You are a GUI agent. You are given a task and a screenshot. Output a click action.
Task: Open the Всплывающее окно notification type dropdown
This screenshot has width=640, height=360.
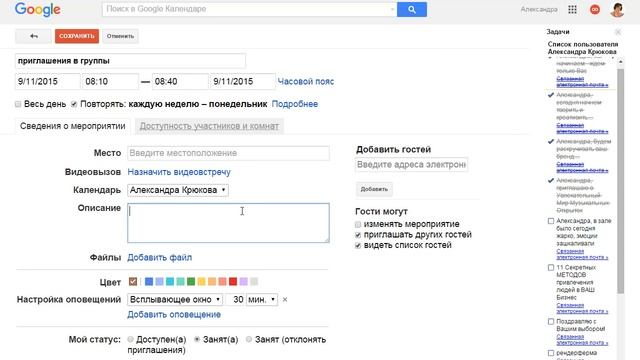175,300
